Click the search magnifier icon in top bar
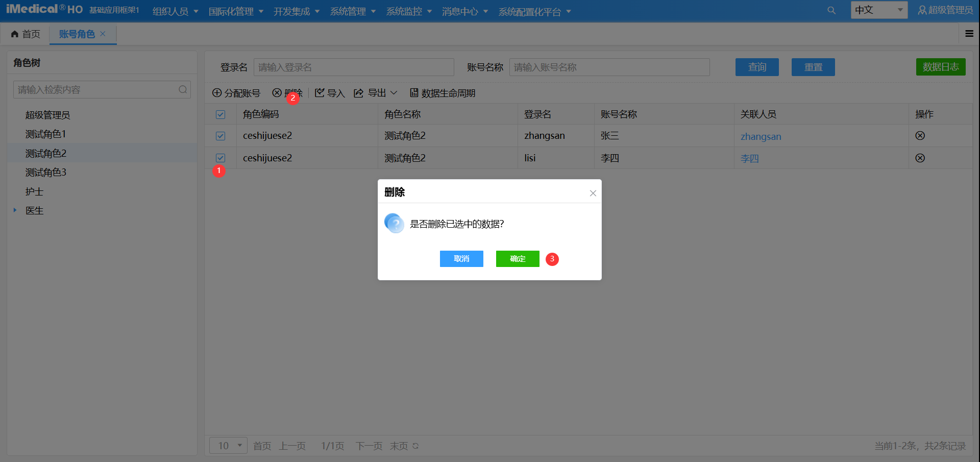 tap(831, 11)
